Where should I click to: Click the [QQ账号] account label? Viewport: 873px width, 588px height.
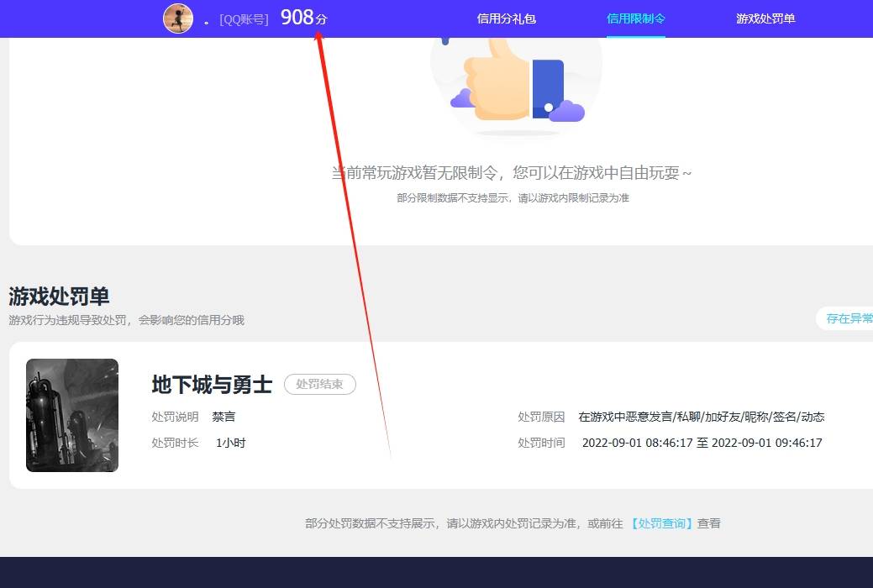[243, 18]
